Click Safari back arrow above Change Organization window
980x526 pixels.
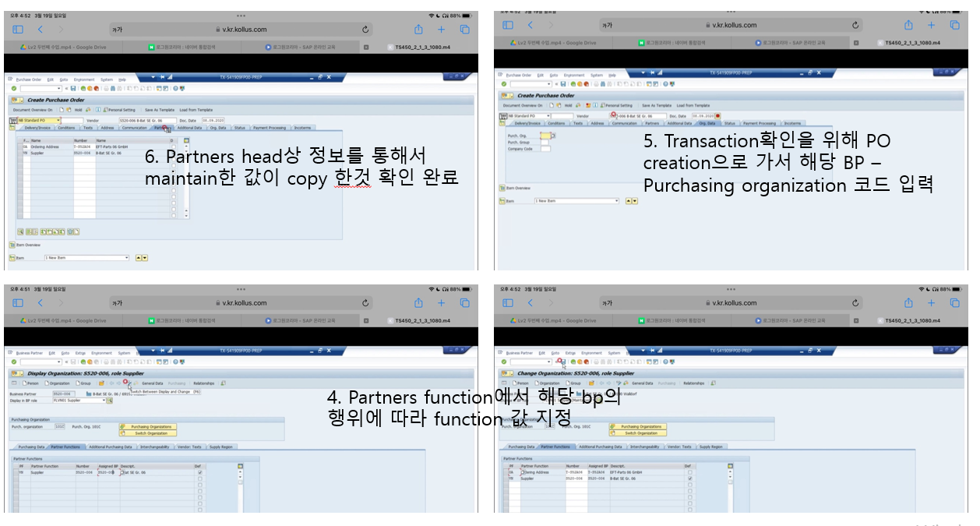click(531, 303)
